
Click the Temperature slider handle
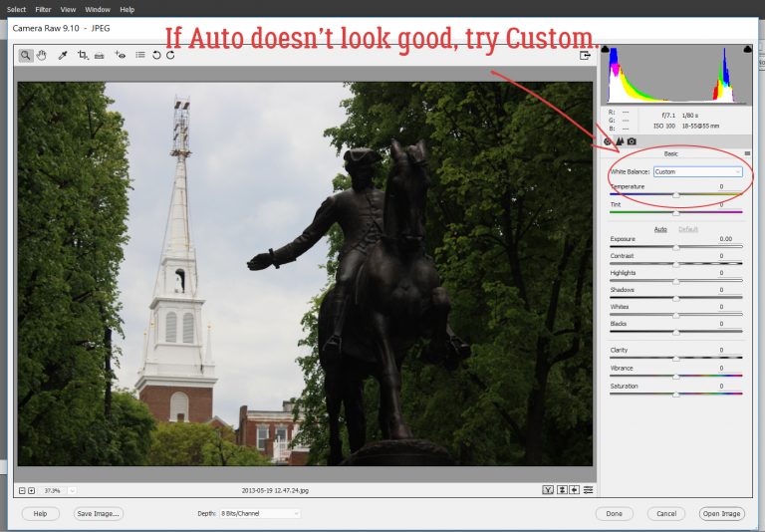click(x=676, y=194)
